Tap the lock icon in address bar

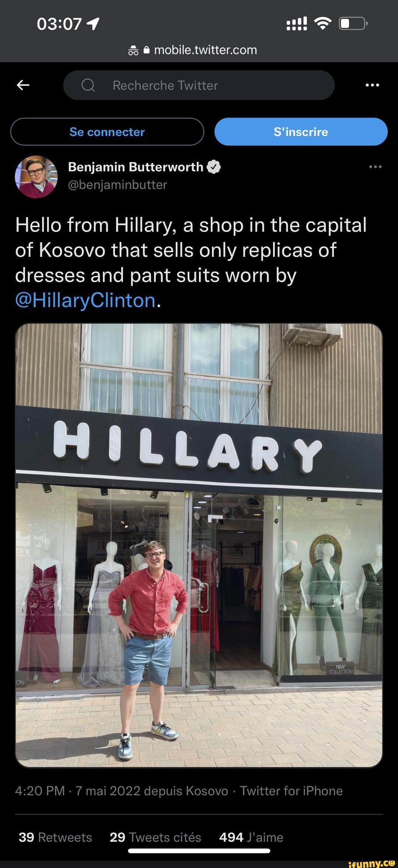pyautogui.click(x=147, y=50)
